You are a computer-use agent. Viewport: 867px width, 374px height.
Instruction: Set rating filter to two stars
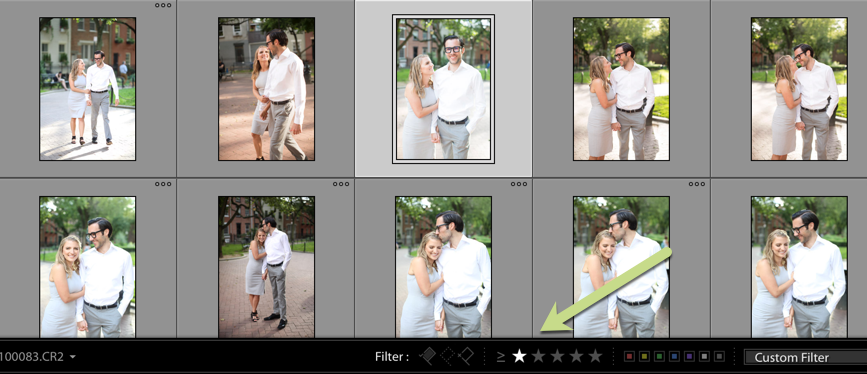(539, 356)
